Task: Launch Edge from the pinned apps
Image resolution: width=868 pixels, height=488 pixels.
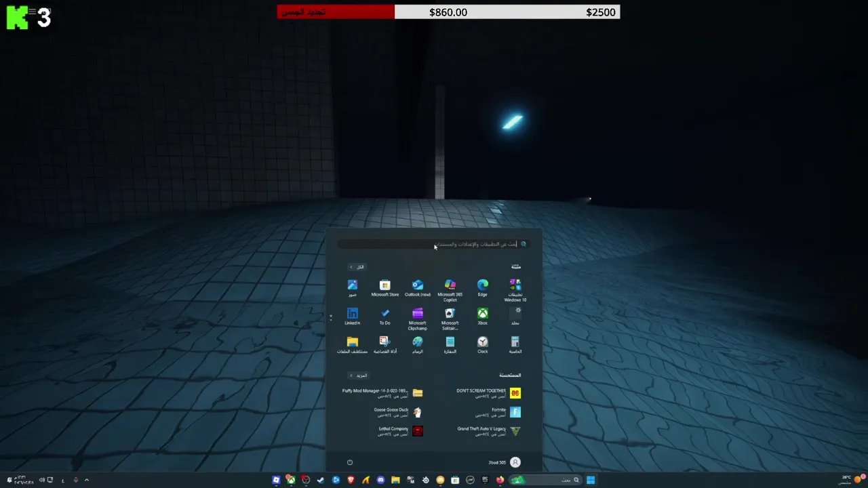Action: tap(482, 289)
